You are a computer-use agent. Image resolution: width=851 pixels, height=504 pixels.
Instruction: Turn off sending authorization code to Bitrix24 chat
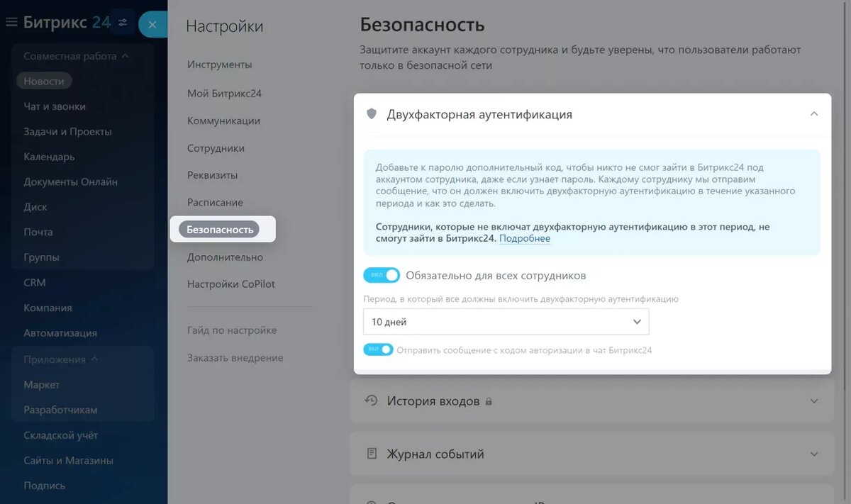tap(378, 349)
